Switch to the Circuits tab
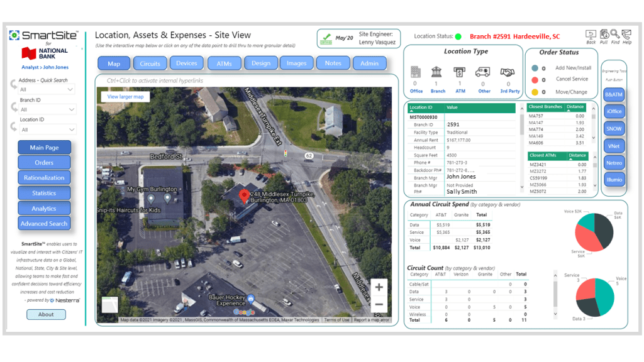The width and height of the screenshot is (644, 362). pos(150,63)
